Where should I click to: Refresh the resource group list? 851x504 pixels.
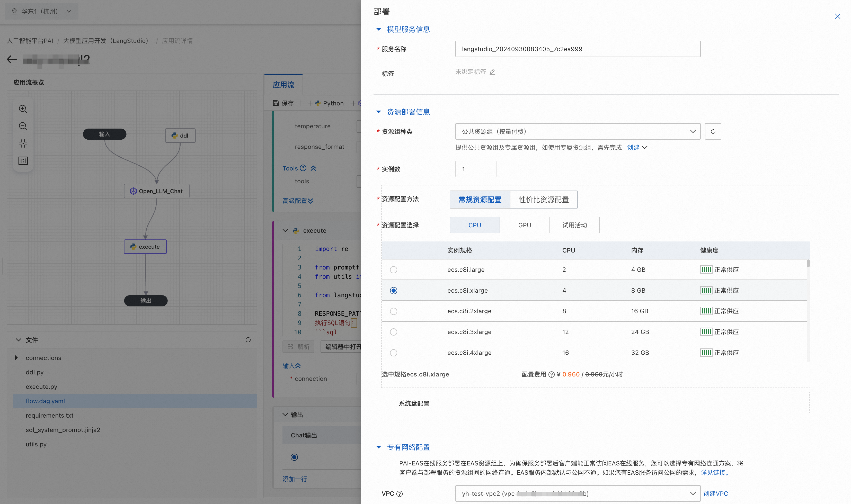point(713,131)
